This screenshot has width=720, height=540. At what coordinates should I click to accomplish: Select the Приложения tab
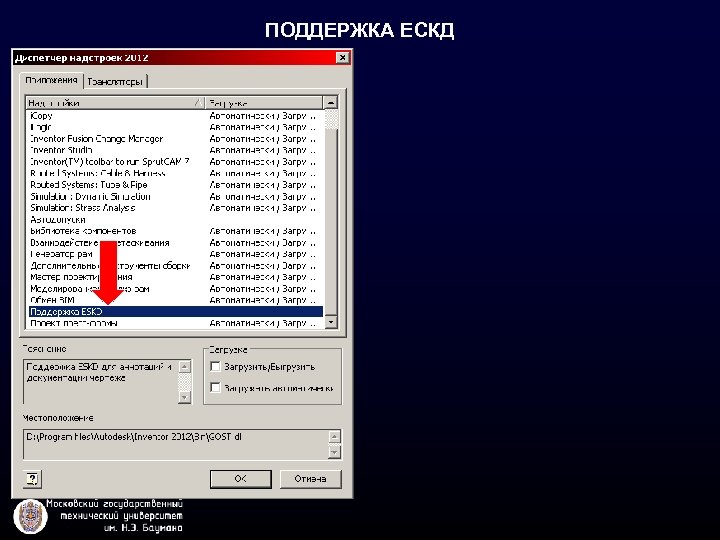51,80
